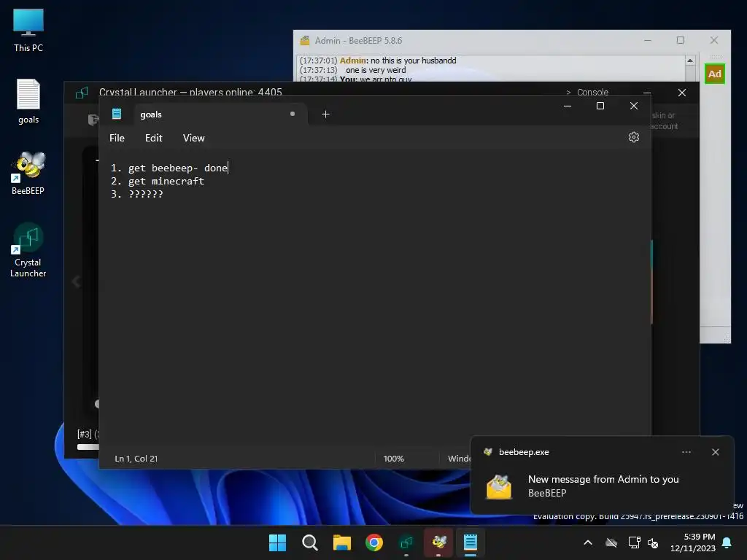Click the line "1. get beebeep- done"
Screen dimensions: 747x560
[169, 168]
